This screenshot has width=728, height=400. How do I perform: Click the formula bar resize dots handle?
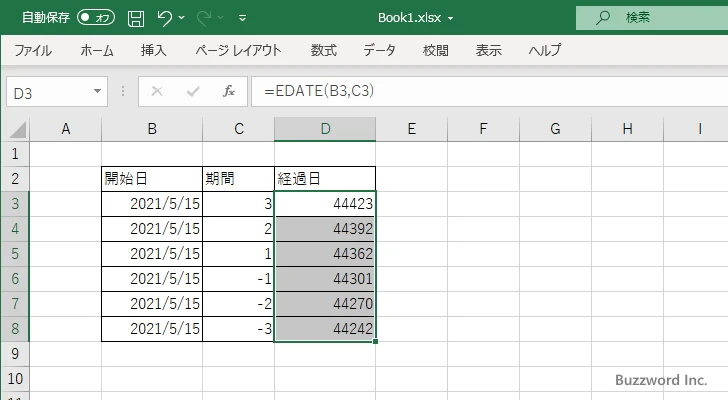coord(123,91)
